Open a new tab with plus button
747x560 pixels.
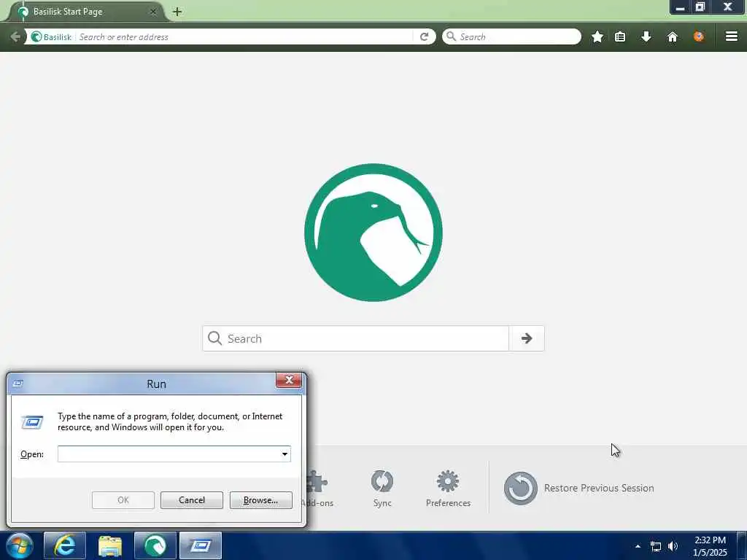point(177,12)
